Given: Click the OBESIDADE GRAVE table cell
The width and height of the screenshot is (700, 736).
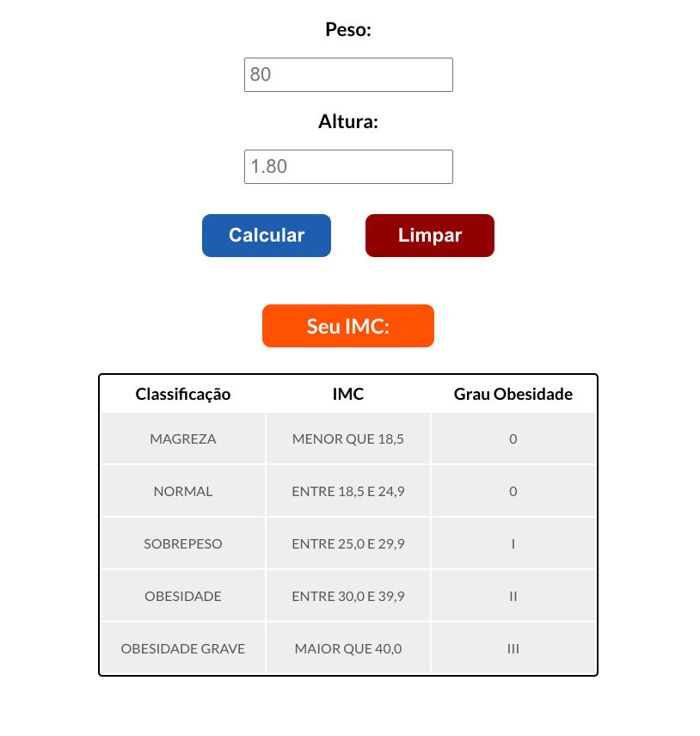Looking at the screenshot, I should 183,648.
